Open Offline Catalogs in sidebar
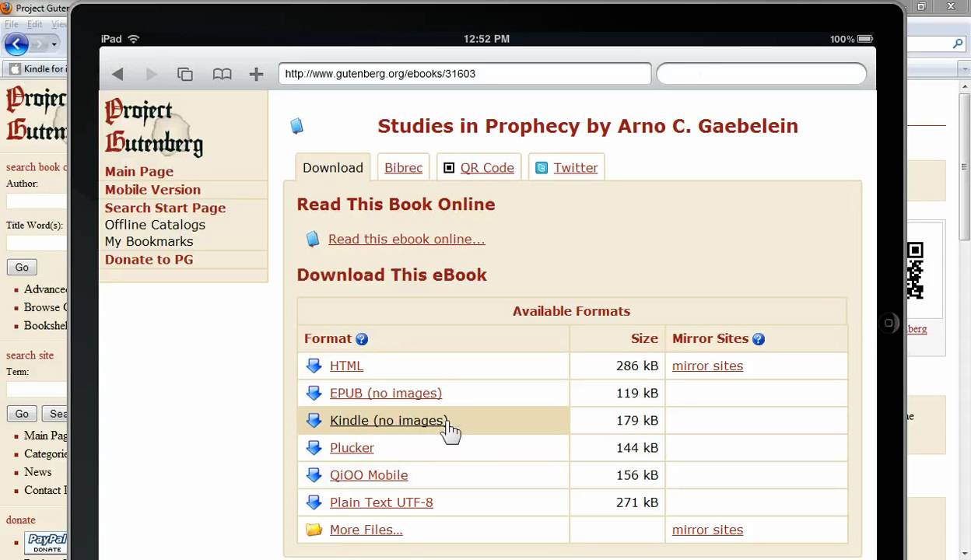971x560 pixels. (x=155, y=224)
